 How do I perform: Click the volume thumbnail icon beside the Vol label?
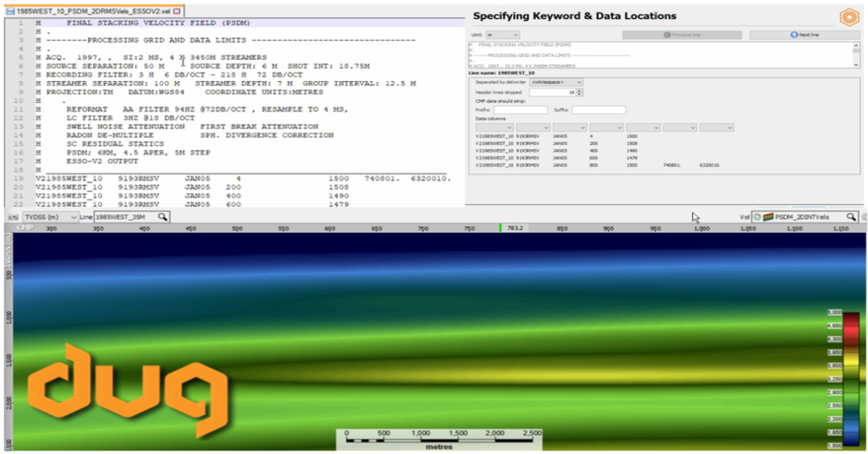[x=768, y=218]
